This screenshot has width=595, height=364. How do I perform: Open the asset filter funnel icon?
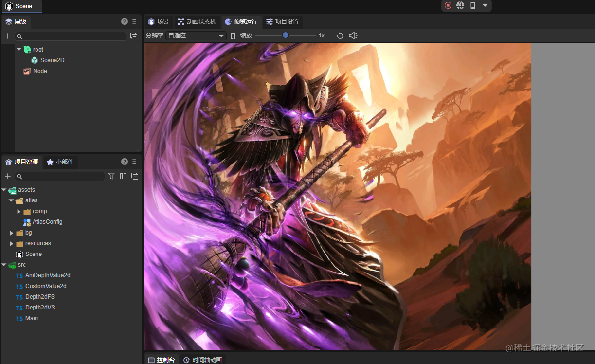pyautogui.click(x=111, y=176)
